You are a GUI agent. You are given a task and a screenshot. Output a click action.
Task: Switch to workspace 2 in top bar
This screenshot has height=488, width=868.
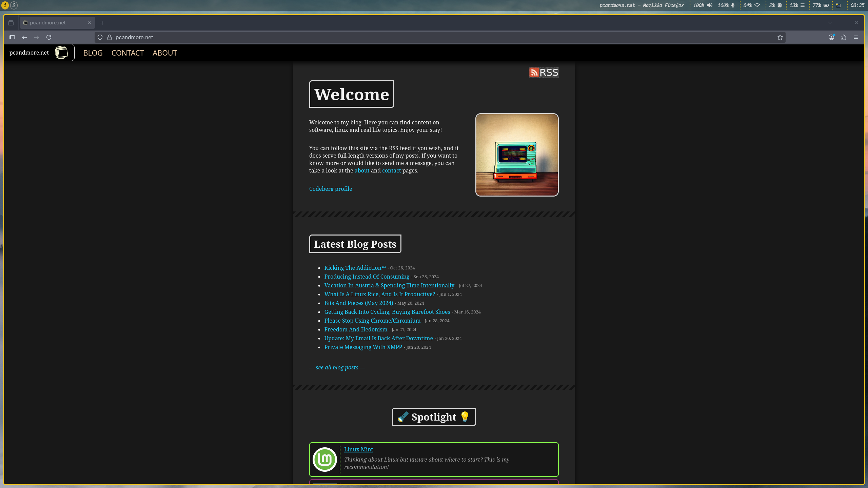(14, 5)
